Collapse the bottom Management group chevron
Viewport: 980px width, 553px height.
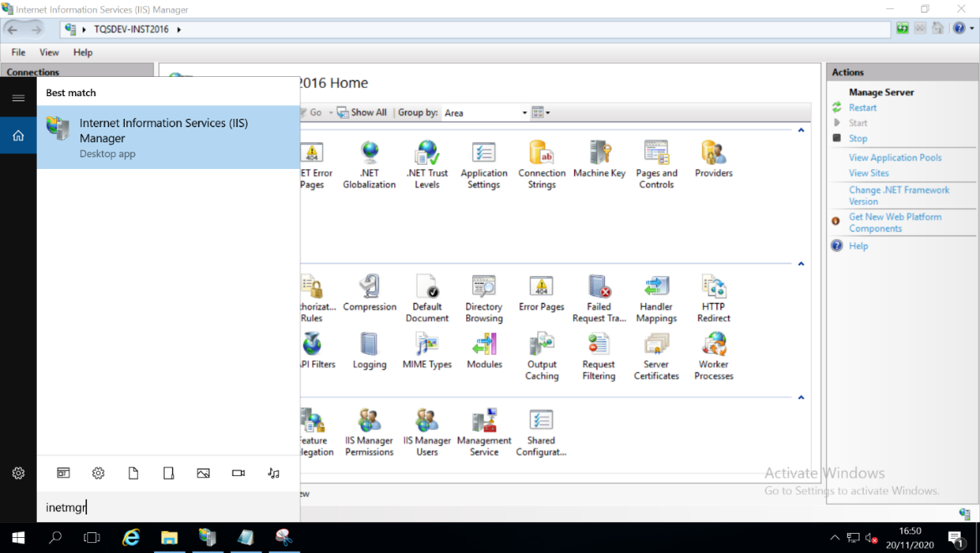[801, 398]
